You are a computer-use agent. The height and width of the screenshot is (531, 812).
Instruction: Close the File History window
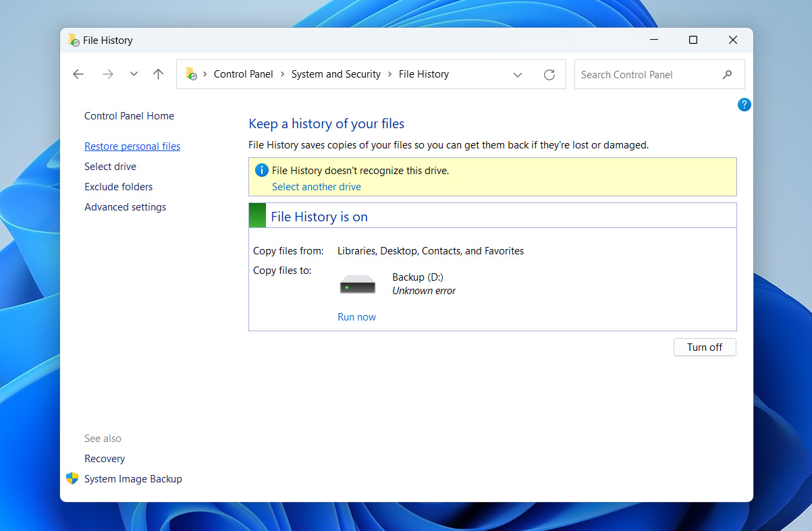732,40
